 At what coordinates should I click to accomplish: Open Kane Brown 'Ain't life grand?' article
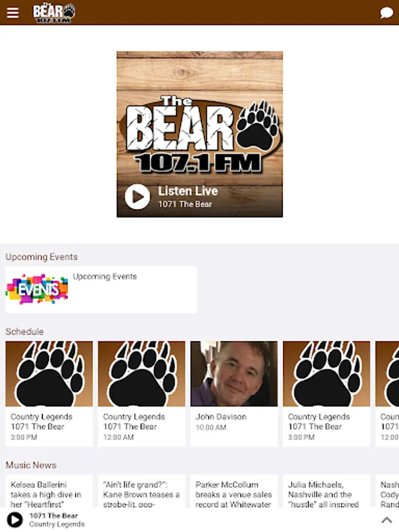[141, 491]
